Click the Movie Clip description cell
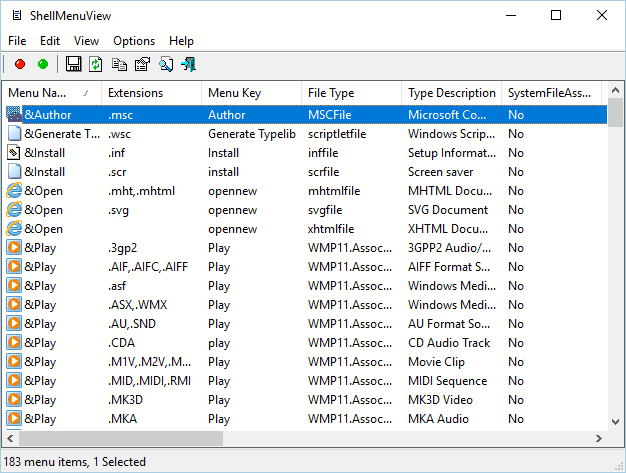626x473 pixels. 436,362
